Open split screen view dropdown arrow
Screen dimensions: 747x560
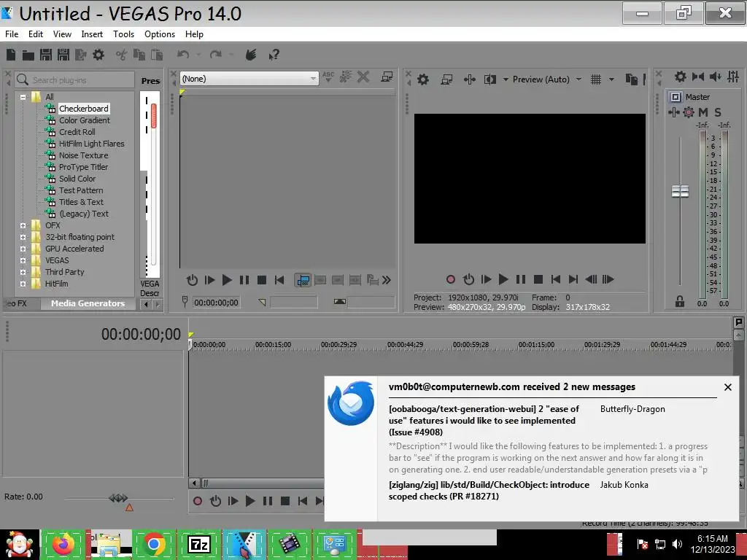click(x=506, y=79)
